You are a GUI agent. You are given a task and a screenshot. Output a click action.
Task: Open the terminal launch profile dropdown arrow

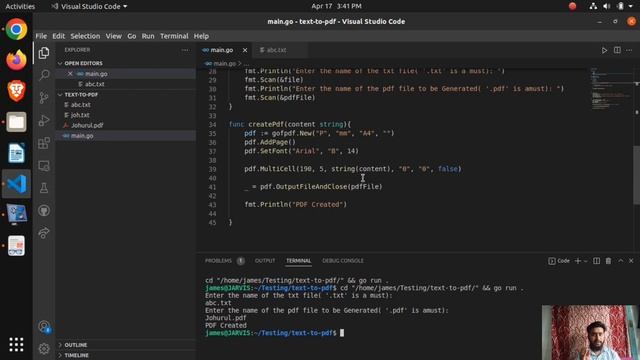(x=586, y=261)
